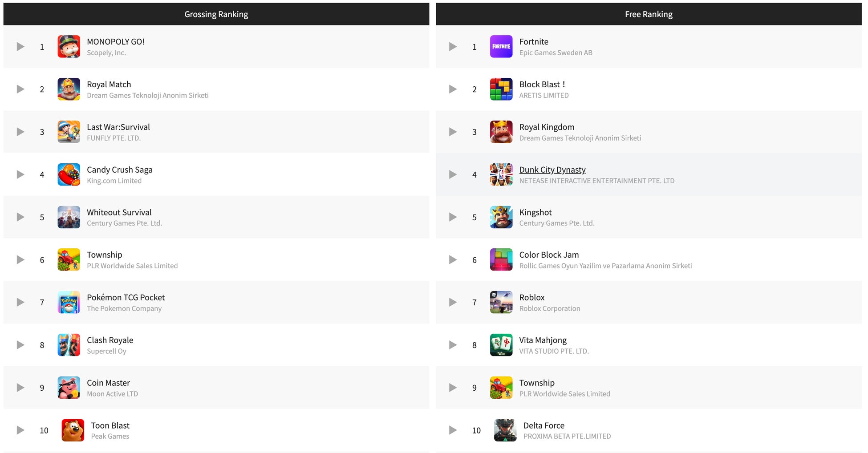
Task: Click the Pokémon TCG Pocket icon
Action: tap(69, 303)
